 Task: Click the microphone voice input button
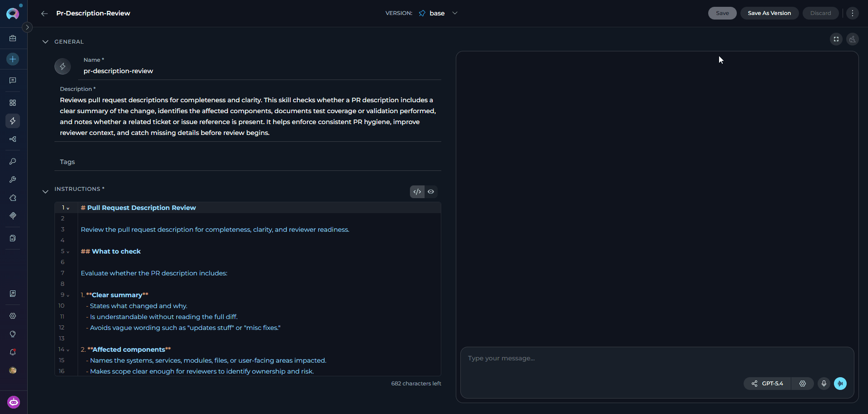click(824, 384)
